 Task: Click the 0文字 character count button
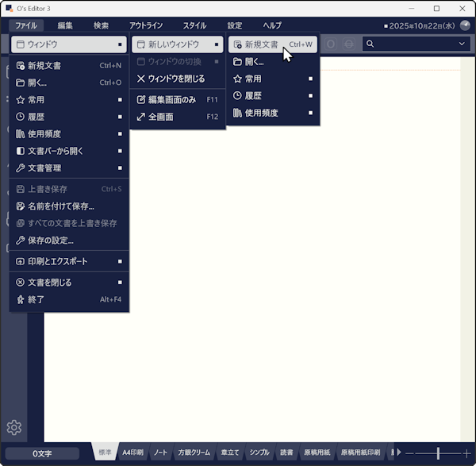[x=42, y=453]
